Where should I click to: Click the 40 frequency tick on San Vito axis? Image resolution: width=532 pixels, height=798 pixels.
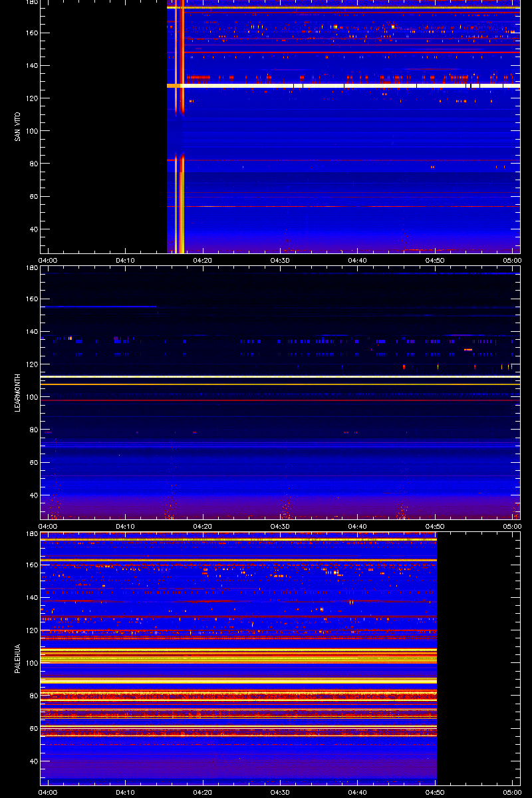click(x=33, y=229)
